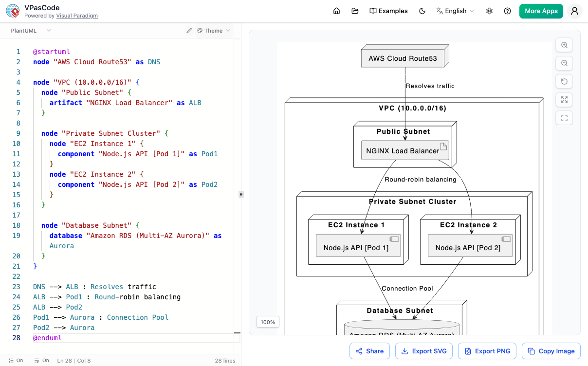Click the 100% zoom level indicator
This screenshot has height=366, width=588.
[268, 322]
